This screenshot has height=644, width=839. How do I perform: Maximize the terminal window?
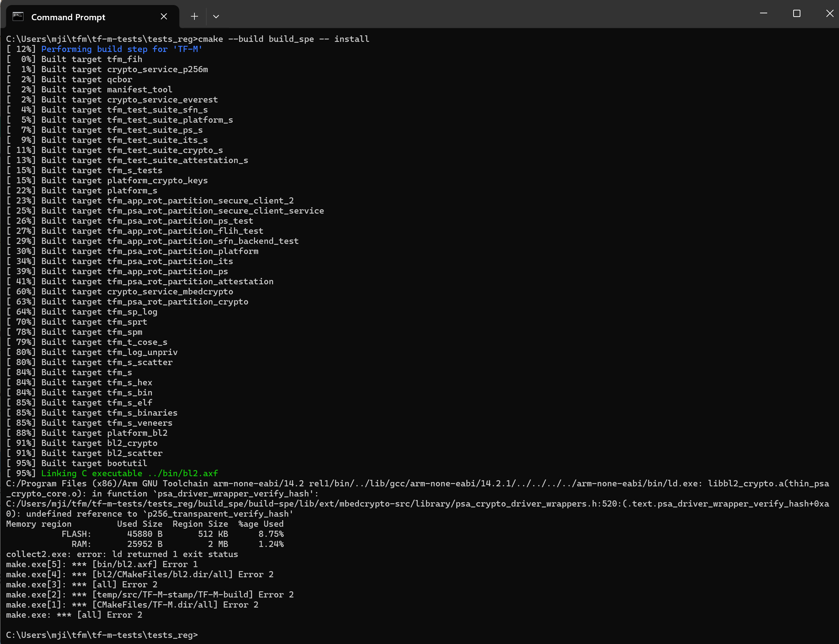pos(796,13)
